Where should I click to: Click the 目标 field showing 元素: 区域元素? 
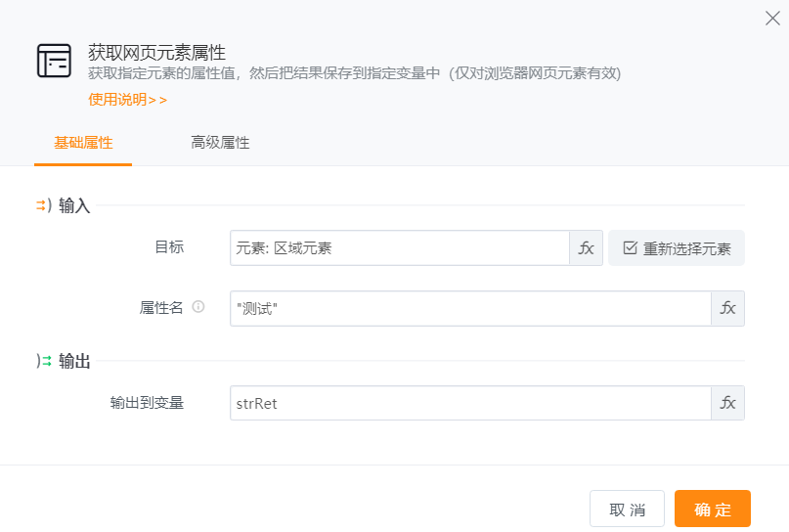click(399, 248)
